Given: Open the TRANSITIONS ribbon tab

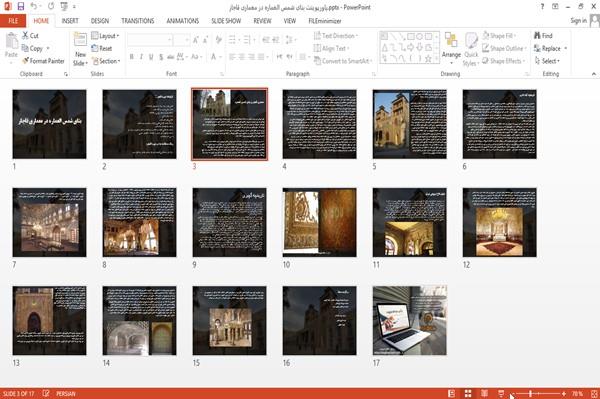Looking at the screenshot, I should [138, 21].
